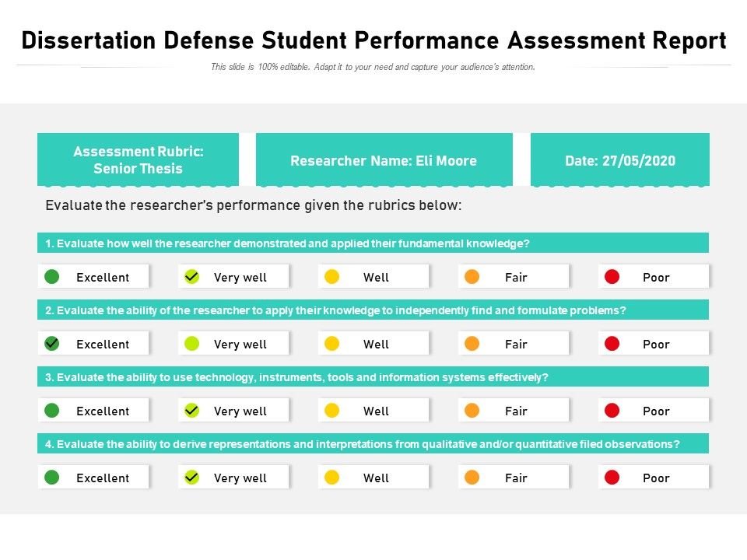
Task: Click the Assessment Rubric: Senior Thesis box
Action: [139, 160]
